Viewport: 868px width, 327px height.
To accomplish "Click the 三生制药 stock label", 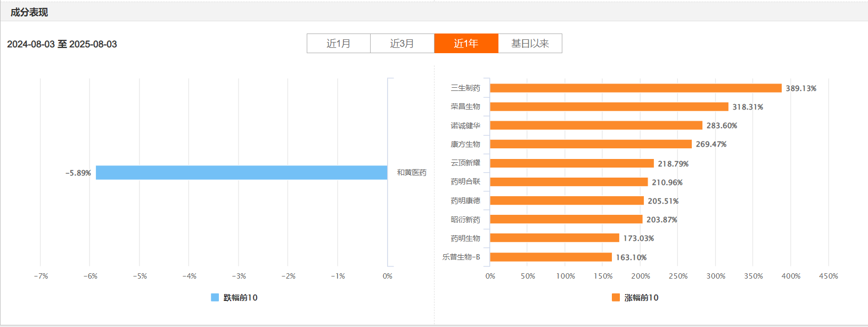I will click(x=465, y=88).
